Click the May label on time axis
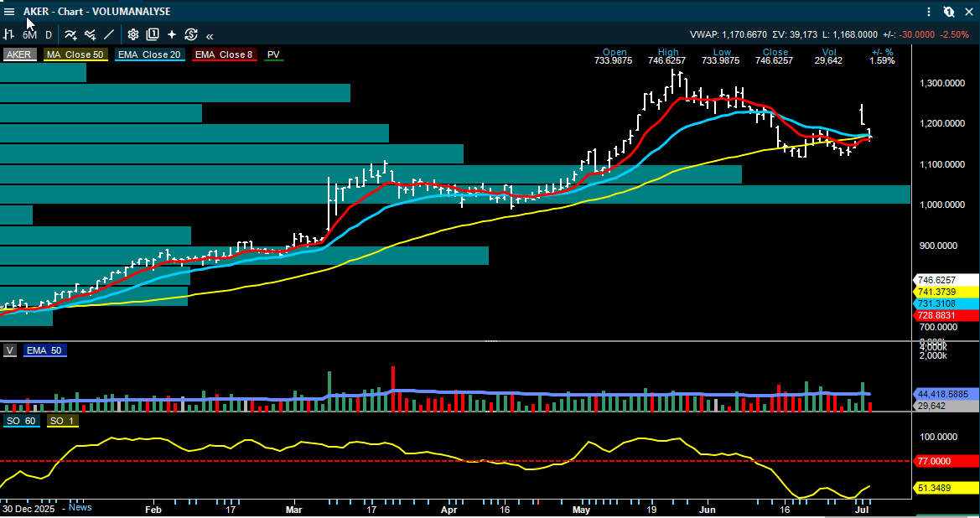Viewport: 980px width, 518px height. pos(581,510)
